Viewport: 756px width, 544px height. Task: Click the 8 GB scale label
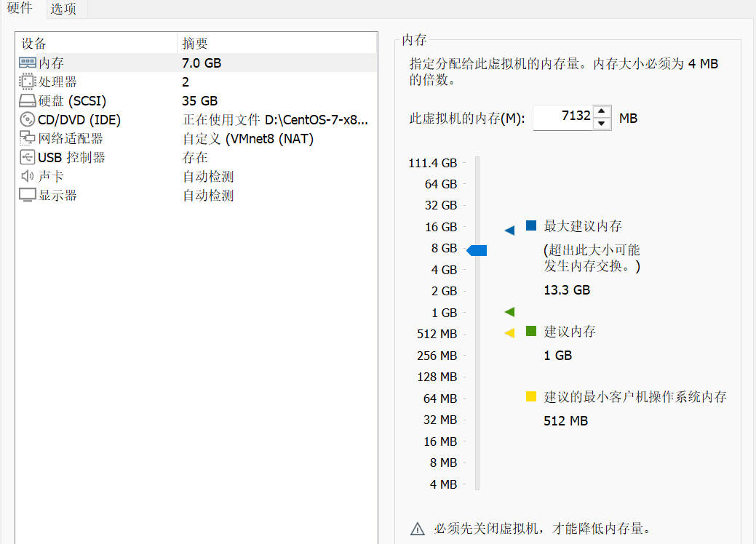pos(444,248)
